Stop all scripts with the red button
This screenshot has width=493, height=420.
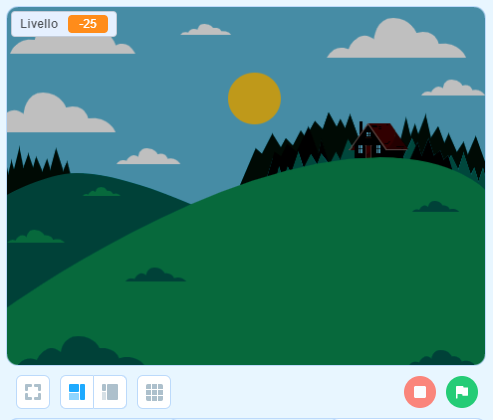tap(420, 392)
